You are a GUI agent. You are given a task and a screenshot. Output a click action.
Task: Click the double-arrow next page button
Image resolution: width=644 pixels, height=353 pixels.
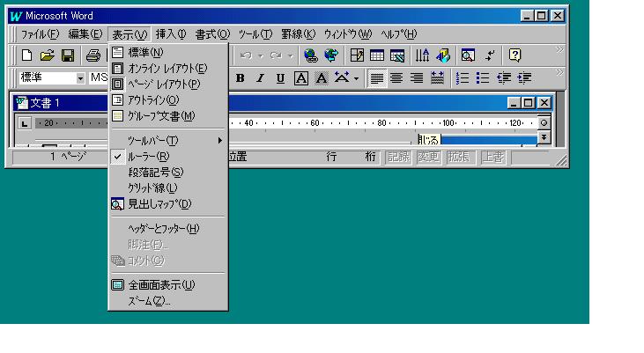coord(544,137)
